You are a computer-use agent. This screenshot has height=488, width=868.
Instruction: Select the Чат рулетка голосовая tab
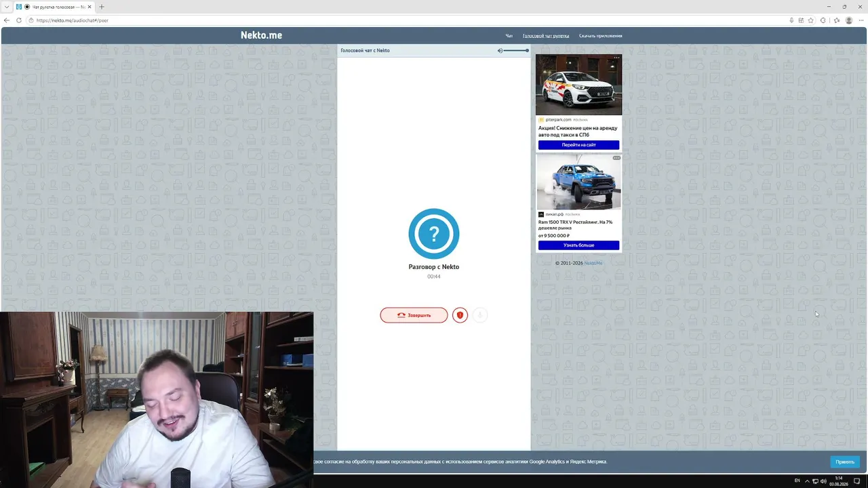pyautogui.click(x=54, y=7)
